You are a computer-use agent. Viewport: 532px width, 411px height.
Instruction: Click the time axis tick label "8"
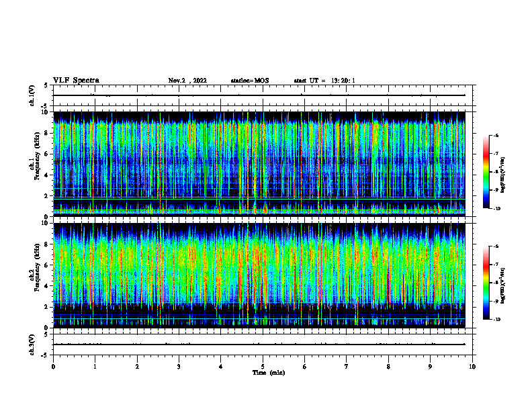[388, 367]
